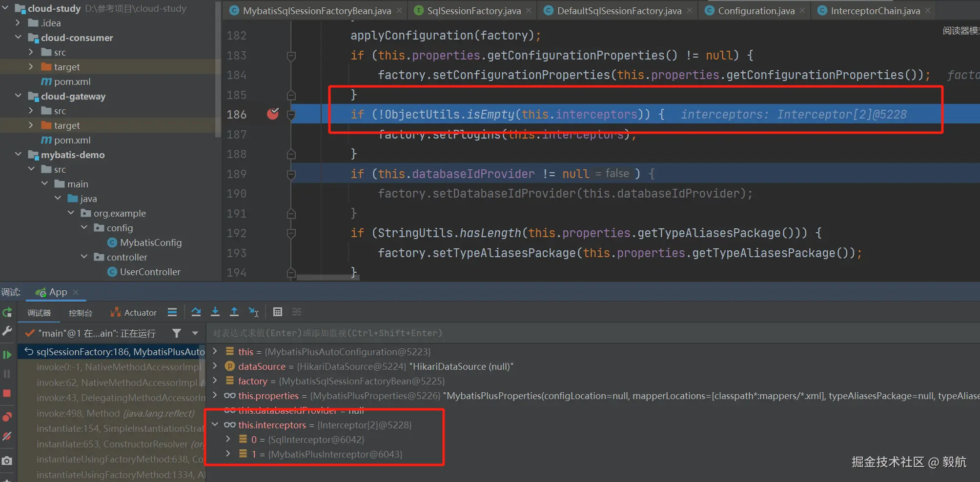The height and width of the screenshot is (482, 980).
Task: Click fold marker on line 183
Action: (291, 56)
